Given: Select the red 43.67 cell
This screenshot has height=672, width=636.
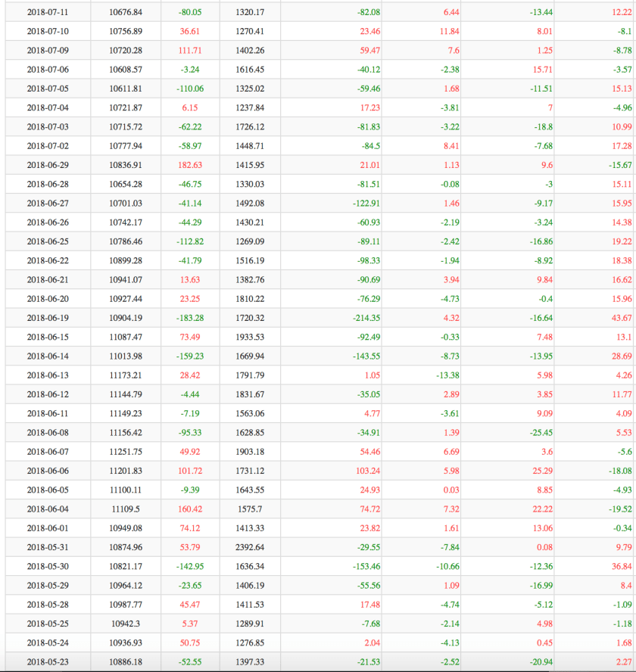Looking at the screenshot, I should pos(621,318).
